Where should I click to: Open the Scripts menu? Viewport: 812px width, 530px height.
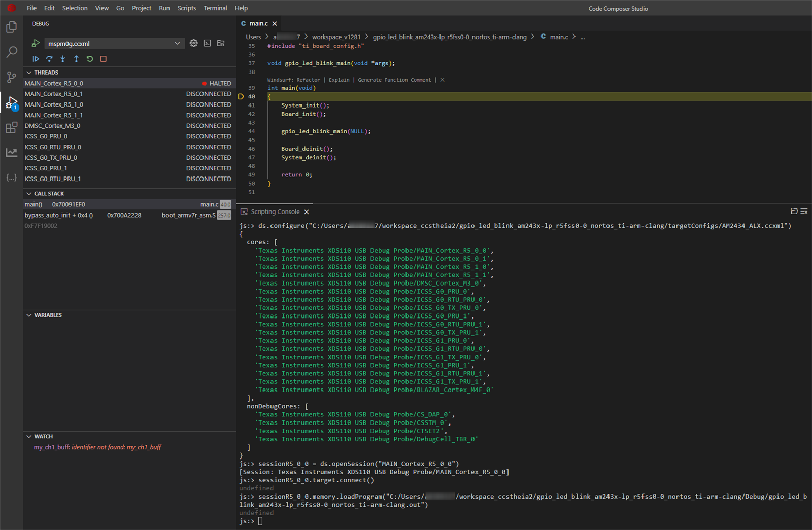(x=187, y=8)
